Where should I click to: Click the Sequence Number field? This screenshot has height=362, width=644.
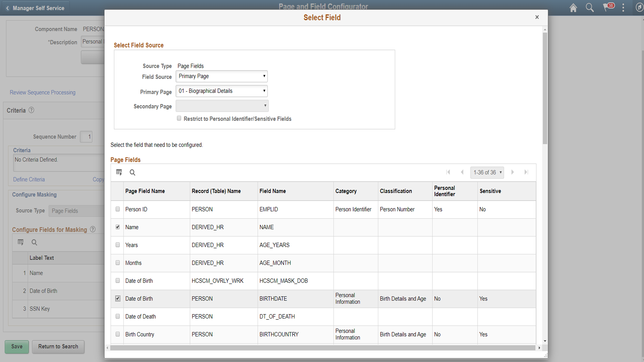[x=86, y=137]
